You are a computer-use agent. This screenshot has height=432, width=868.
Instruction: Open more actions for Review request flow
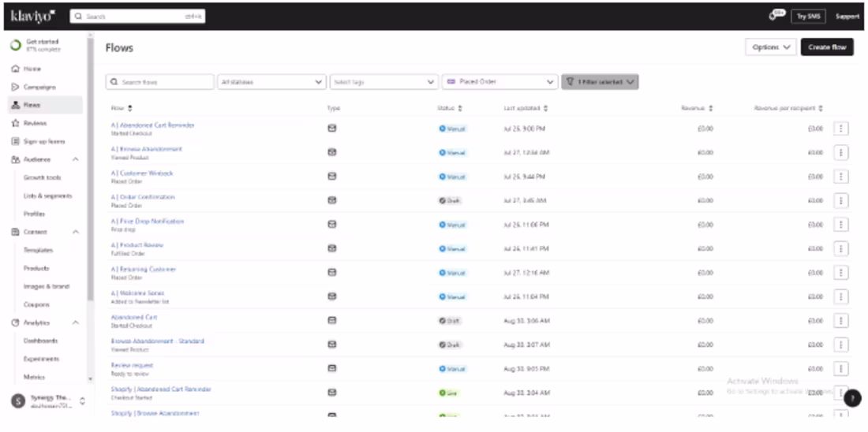tap(841, 368)
